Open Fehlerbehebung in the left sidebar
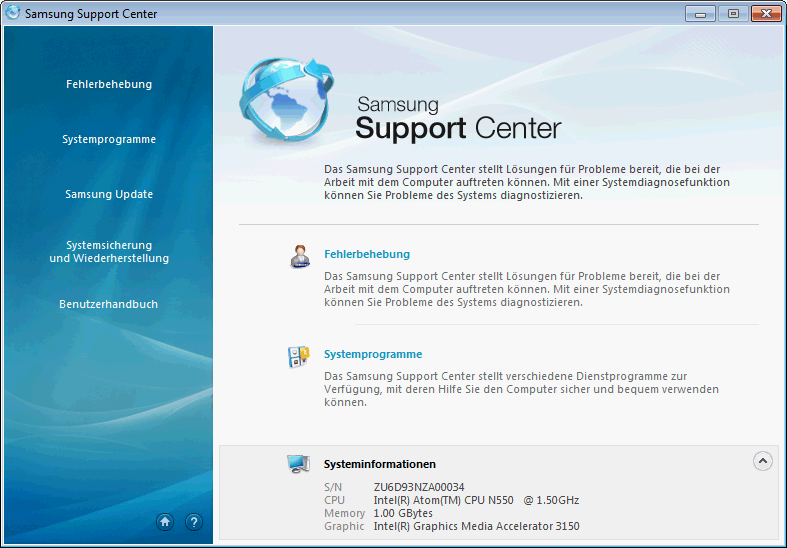This screenshot has height=548, width=787. [109, 84]
